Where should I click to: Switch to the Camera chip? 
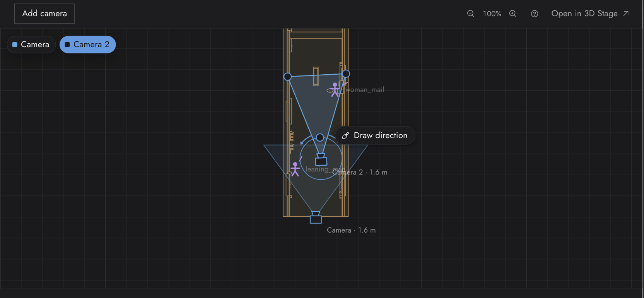point(31,45)
